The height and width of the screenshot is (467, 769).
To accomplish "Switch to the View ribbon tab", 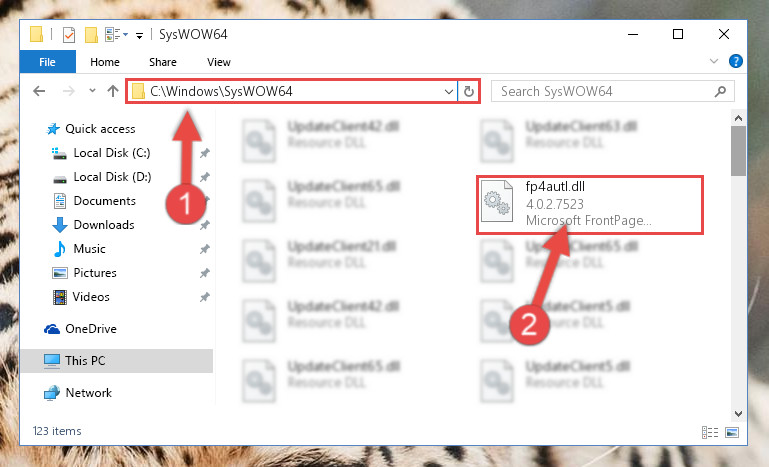I will coord(219,62).
